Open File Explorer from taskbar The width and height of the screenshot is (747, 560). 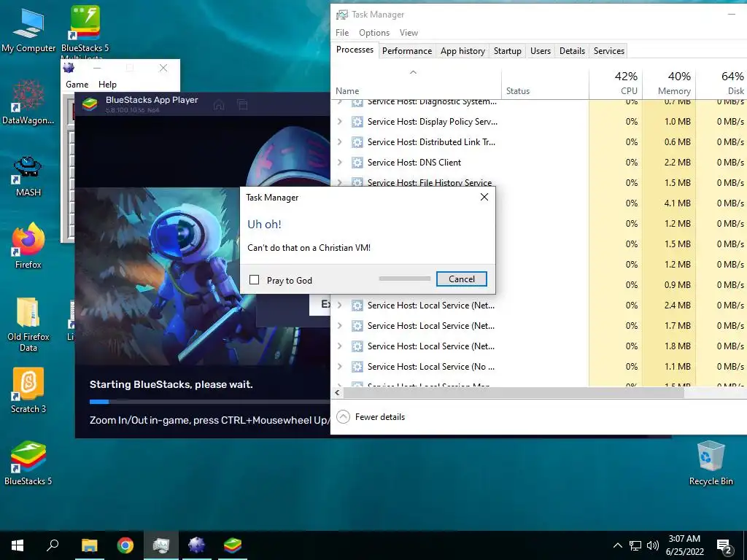click(89, 545)
